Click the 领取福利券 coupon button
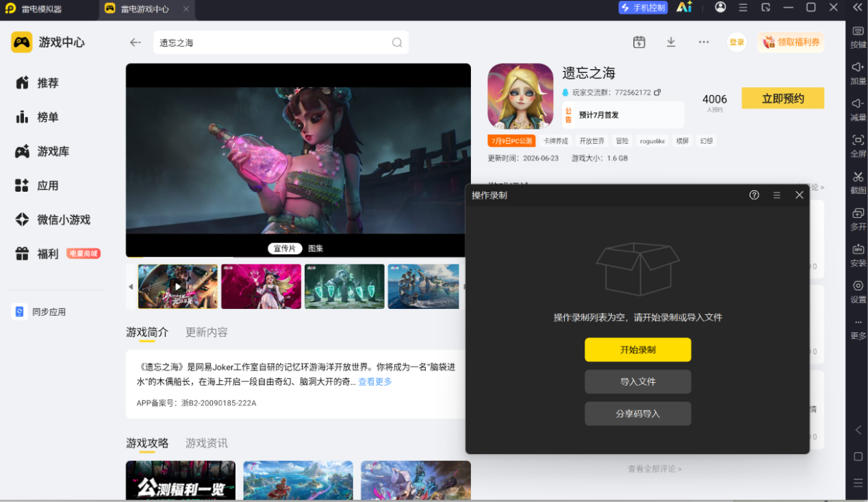 791,42
